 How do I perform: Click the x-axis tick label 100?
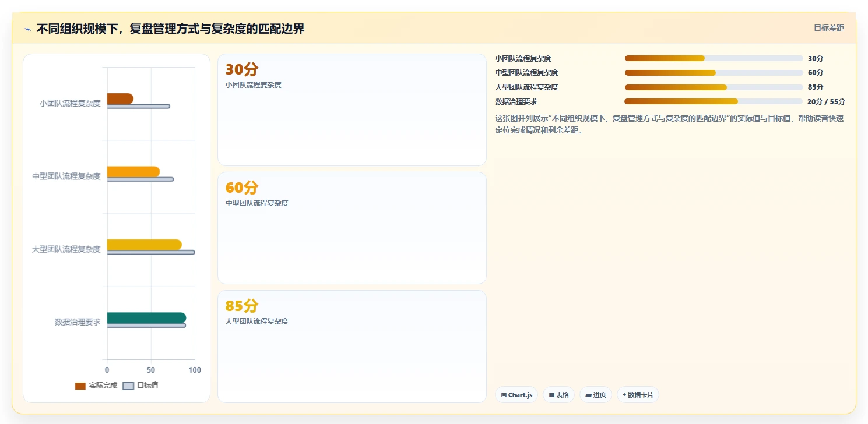pos(195,370)
